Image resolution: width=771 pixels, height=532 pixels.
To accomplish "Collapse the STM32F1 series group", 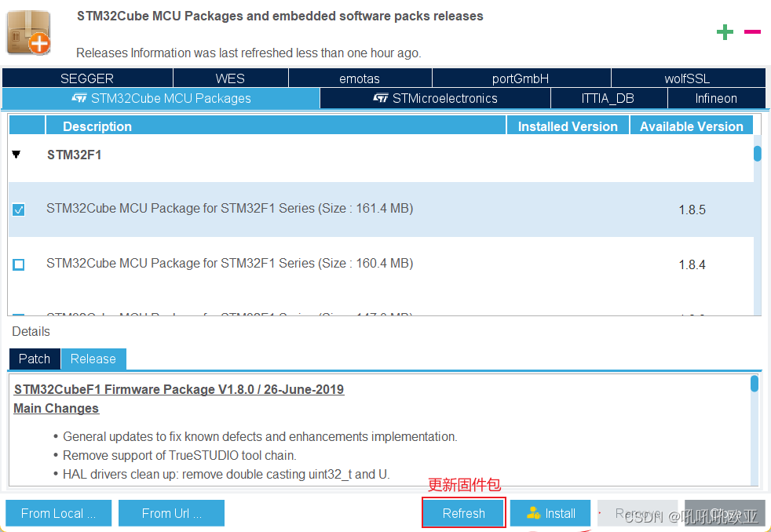I will (x=16, y=155).
